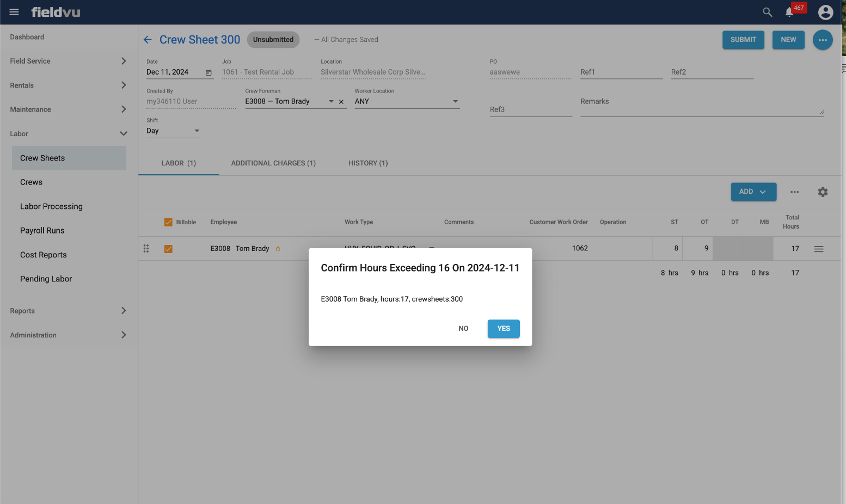Switch to ADDITIONAL CHARGES (1) tab
This screenshot has width=846, height=504.
point(273,163)
